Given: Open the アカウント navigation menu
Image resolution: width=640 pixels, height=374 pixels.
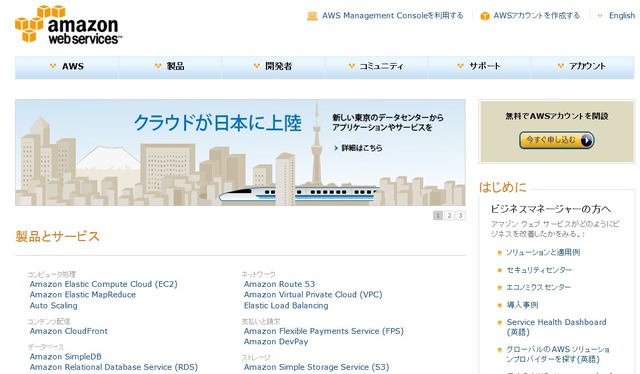Looking at the screenshot, I should (582, 67).
